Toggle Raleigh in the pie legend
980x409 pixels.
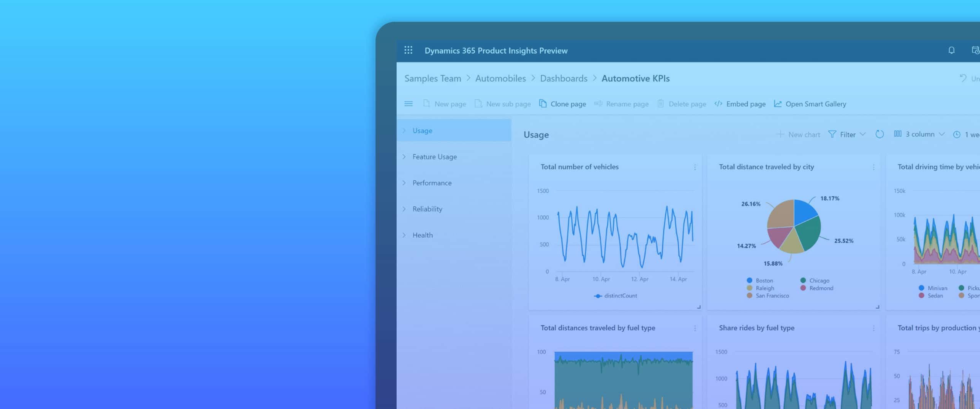760,288
